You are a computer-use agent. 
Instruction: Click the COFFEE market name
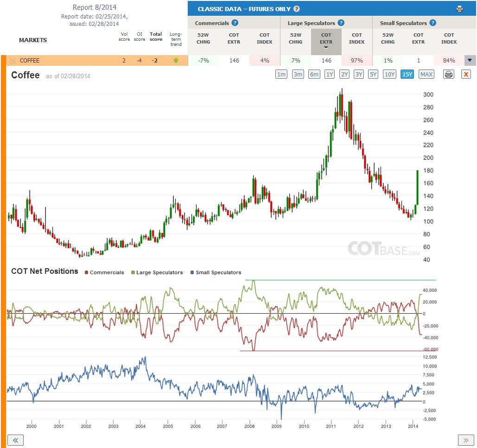click(30, 61)
